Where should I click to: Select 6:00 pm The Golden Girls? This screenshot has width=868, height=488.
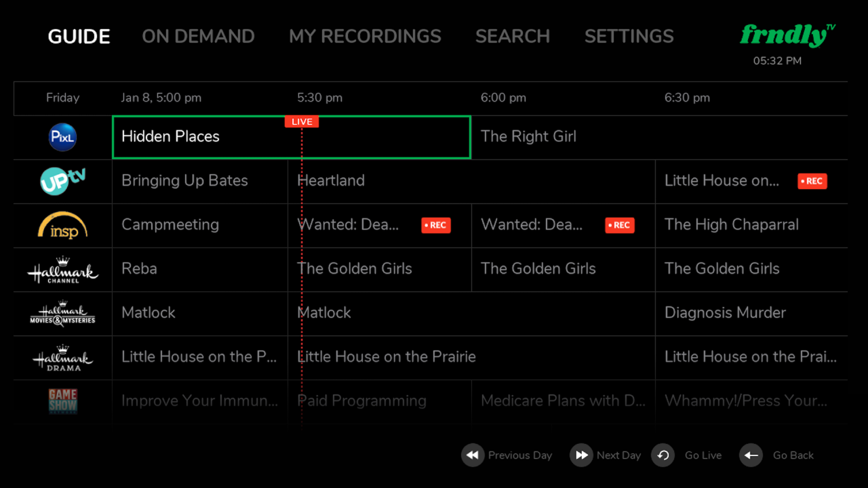point(564,270)
